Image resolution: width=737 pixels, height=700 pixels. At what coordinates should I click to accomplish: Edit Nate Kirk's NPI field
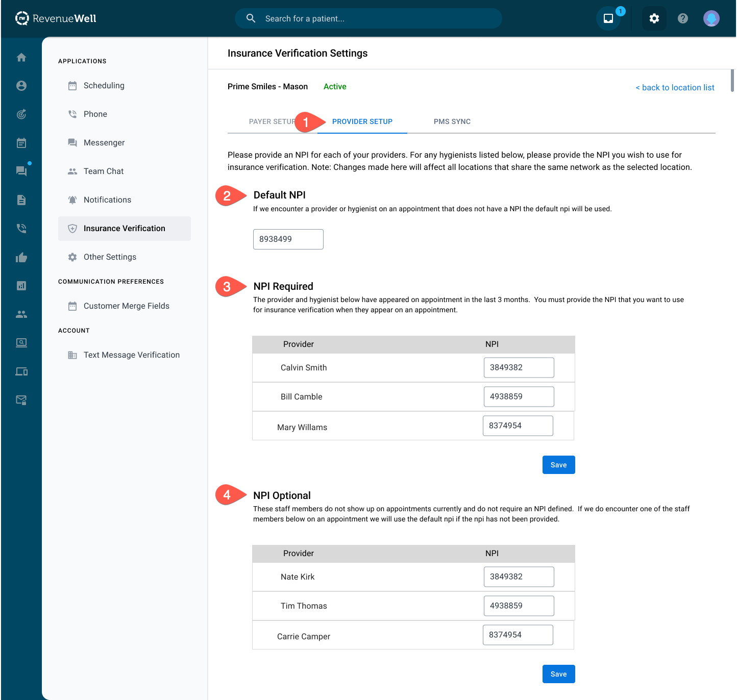[519, 577]
